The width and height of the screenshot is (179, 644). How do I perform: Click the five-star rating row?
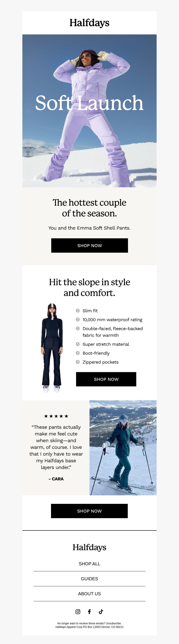tap(56, 416)
